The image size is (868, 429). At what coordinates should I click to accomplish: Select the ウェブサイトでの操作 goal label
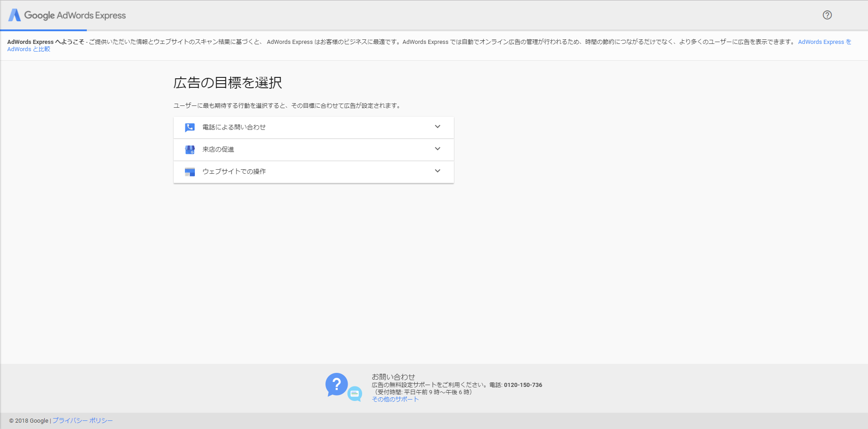click(234, 172)
